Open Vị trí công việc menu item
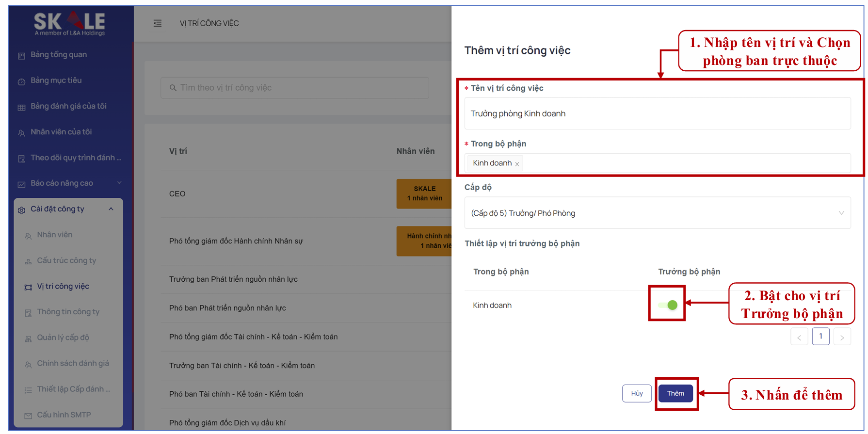 [x=63, y=286]
